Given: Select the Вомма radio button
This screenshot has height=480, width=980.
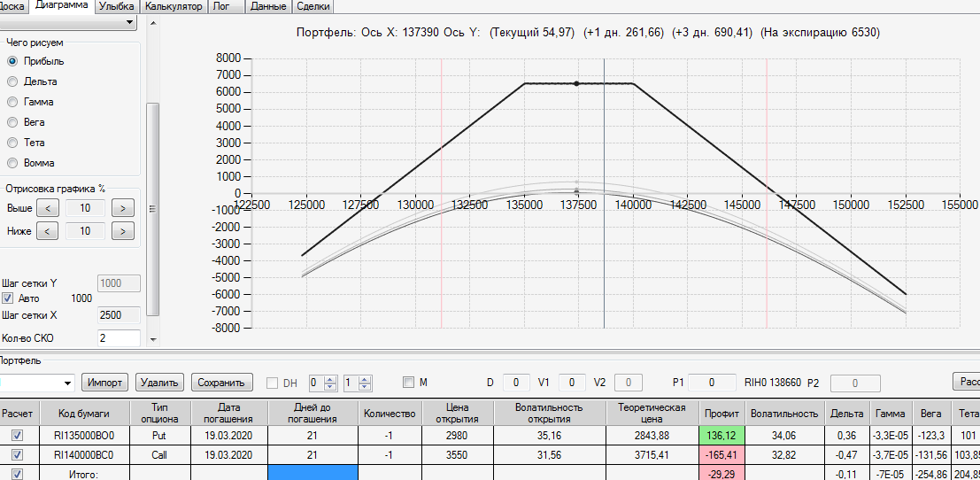Looking at the screenshot, I should (x=12, y=162).
